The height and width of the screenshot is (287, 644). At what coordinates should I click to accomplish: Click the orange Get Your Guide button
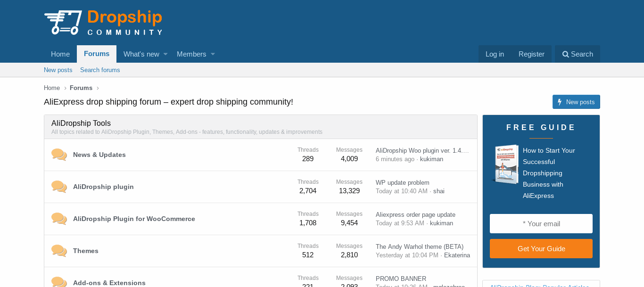(x=541, y=249)
